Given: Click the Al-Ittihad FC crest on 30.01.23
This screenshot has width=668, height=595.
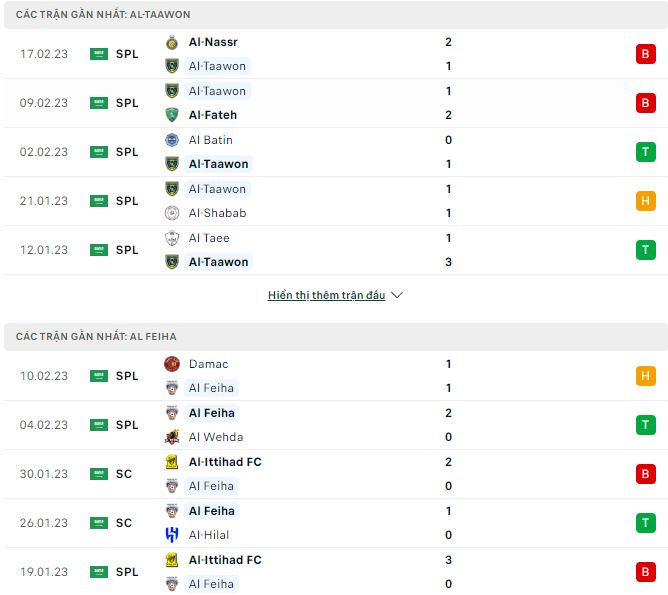Looking at the screenshot, I should 172,462.
